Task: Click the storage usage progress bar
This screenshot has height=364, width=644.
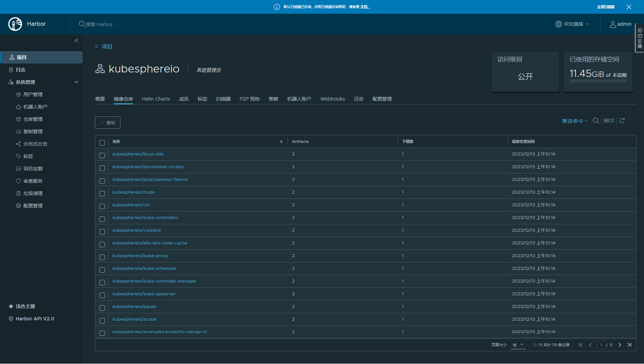Action: (598, 80)
